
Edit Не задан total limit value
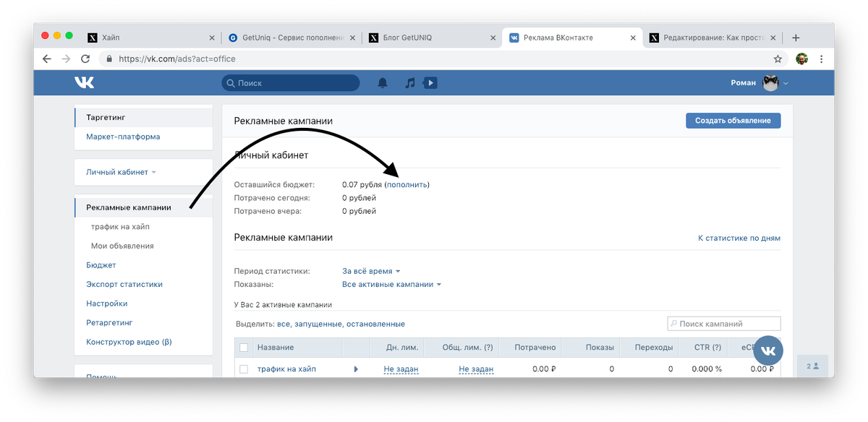pyautogui.click(x=476, y=369)
